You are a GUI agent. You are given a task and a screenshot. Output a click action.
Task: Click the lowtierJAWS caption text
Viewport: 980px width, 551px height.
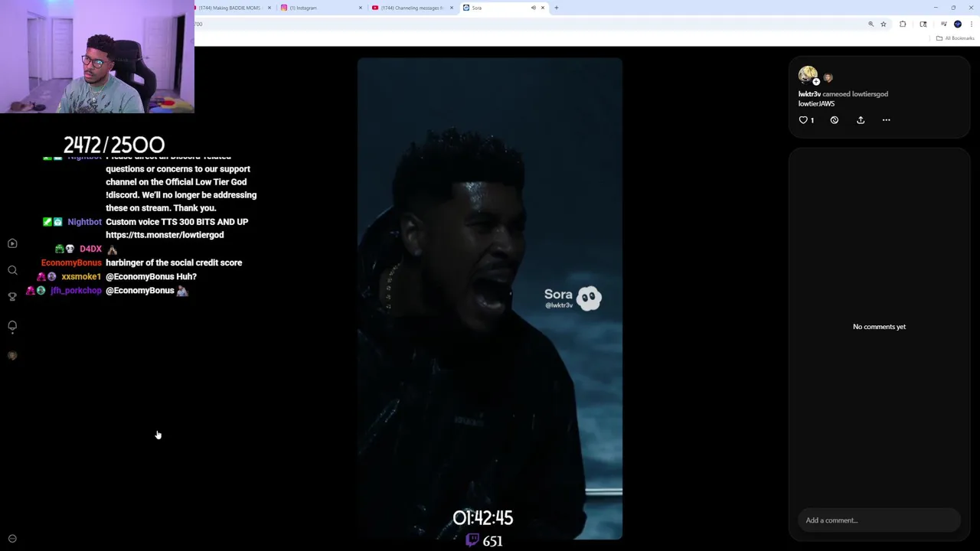[x=816, y=104]
